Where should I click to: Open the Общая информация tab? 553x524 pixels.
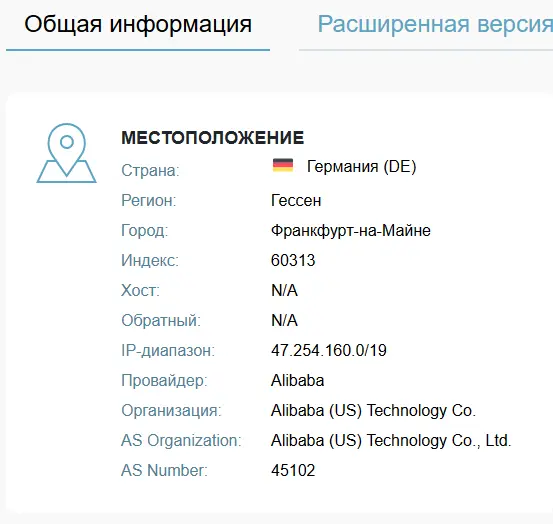coord(138,25)
